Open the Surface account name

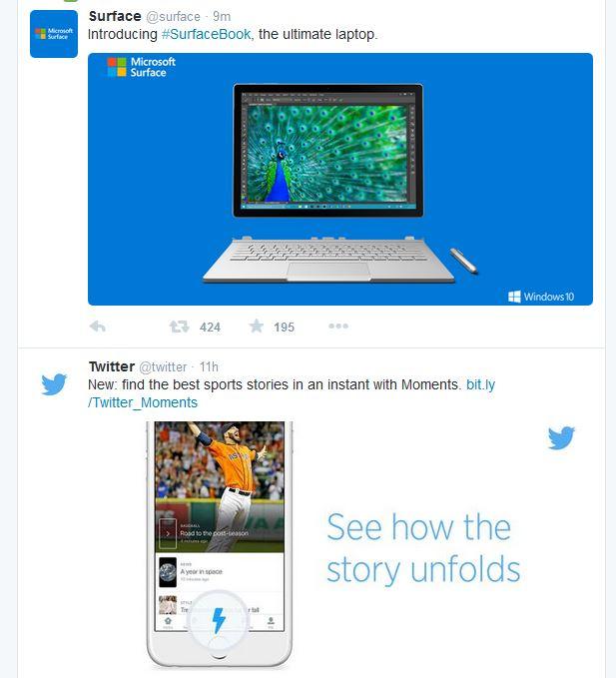115,16
